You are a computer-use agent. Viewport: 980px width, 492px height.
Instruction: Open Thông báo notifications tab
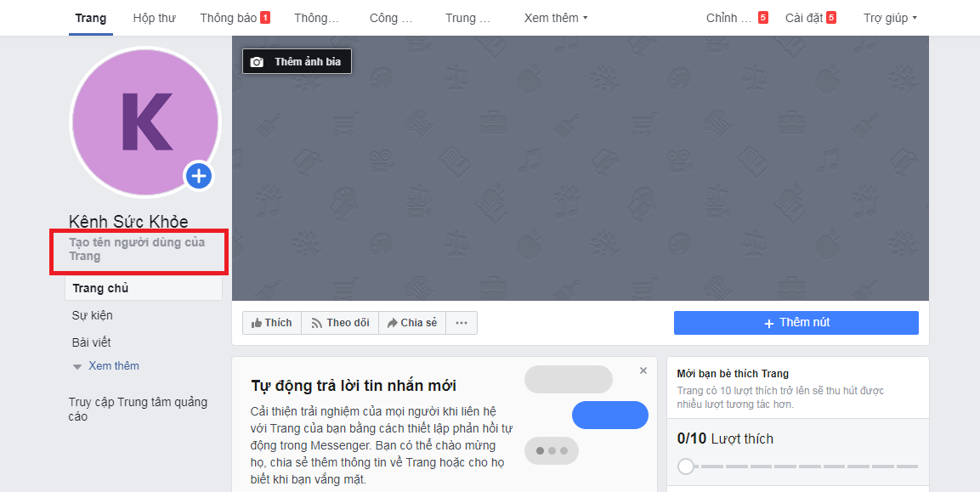pos(235,18)
